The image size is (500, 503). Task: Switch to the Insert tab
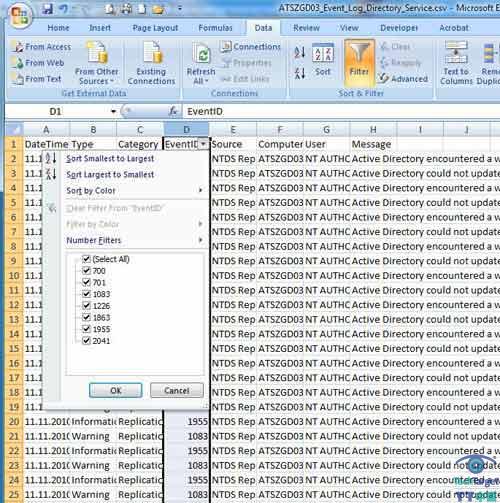pos(100,28)
